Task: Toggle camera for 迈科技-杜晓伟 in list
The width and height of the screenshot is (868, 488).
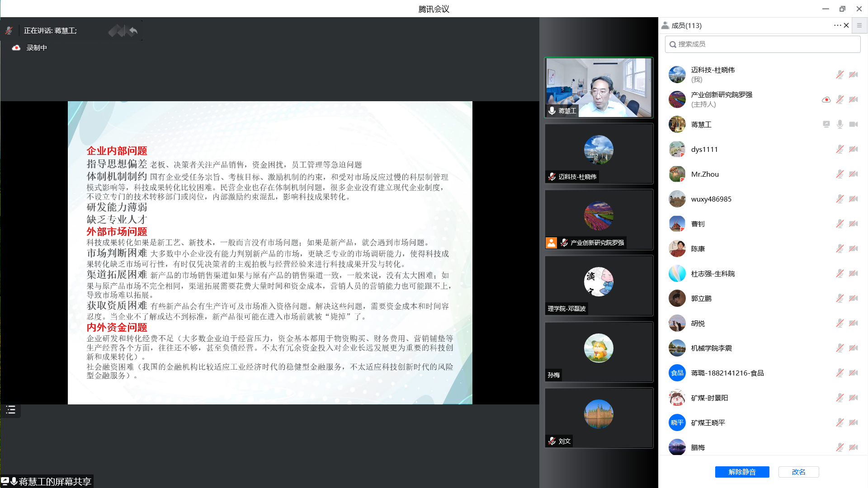Action: point(853,75)
